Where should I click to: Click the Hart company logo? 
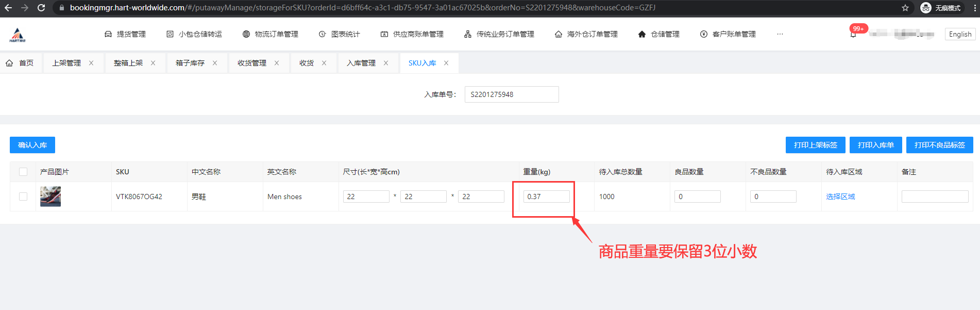(x=18, y=35)
